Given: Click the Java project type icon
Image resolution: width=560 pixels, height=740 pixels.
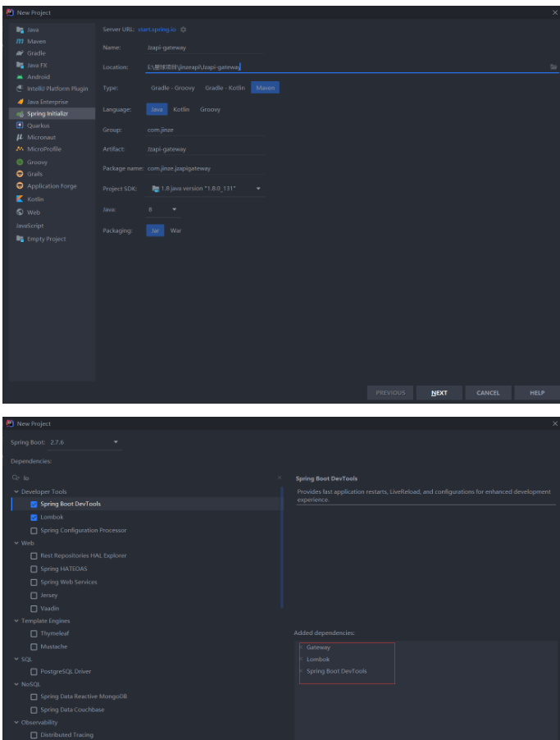Looking at the screenshot, I should [20, 30].
